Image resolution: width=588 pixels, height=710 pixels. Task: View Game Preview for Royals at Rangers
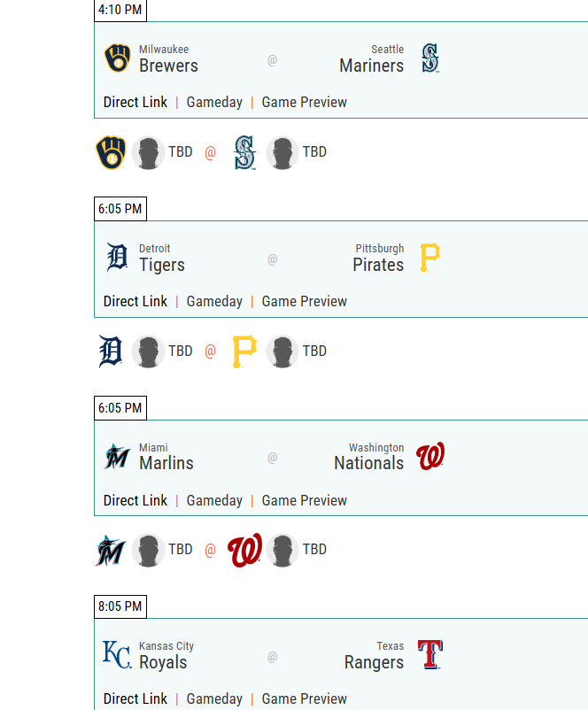(x=304, y=698)
